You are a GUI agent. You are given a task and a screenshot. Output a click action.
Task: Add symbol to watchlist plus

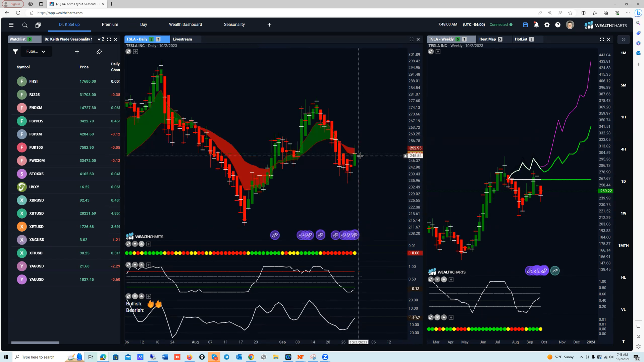(77, 52)
